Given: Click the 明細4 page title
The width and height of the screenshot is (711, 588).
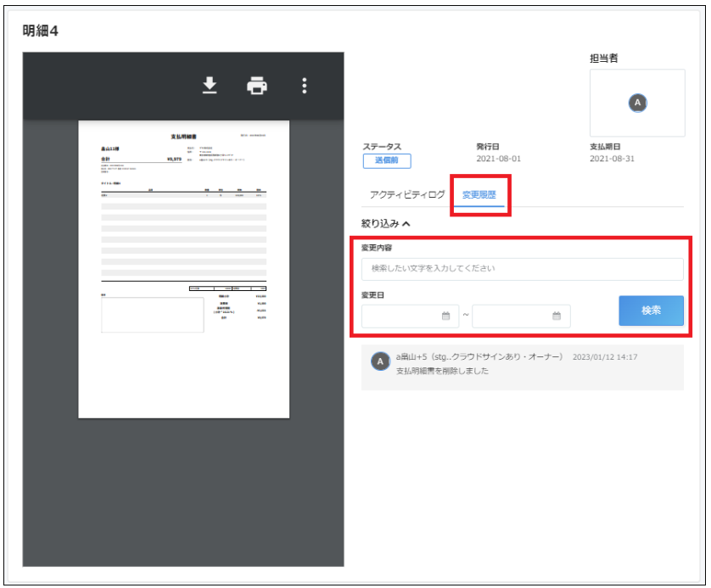Looking at the screenshot, I should (x=41, y=31).
